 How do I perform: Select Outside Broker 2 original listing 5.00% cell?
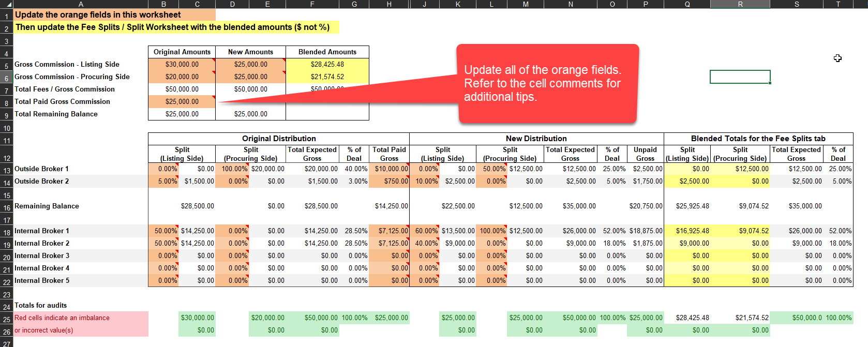pos(164,182)
